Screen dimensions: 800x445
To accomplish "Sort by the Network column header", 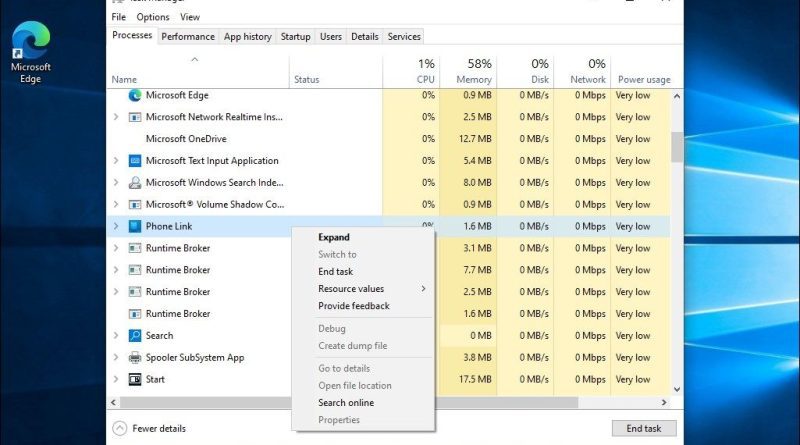I will coord(582,71).
